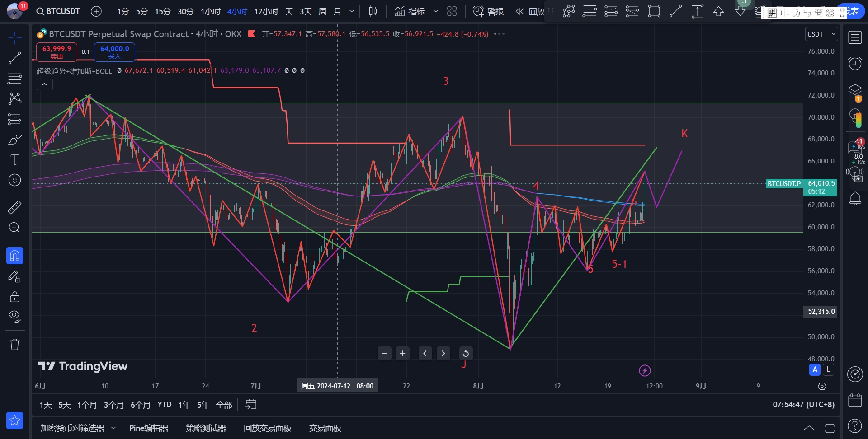This screenshot has width=868, height=439.
Task: Click the blue 64,000.0 买入 buy button
Action: pos(114,52)
